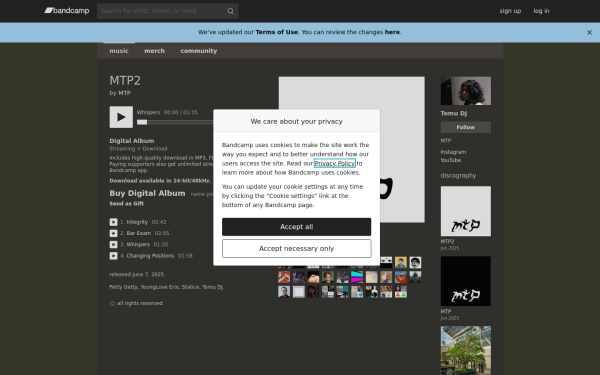Image resolution: width=600 pixels, height=375 pixels.
Task: Open the sign up link
Action: 510,11
